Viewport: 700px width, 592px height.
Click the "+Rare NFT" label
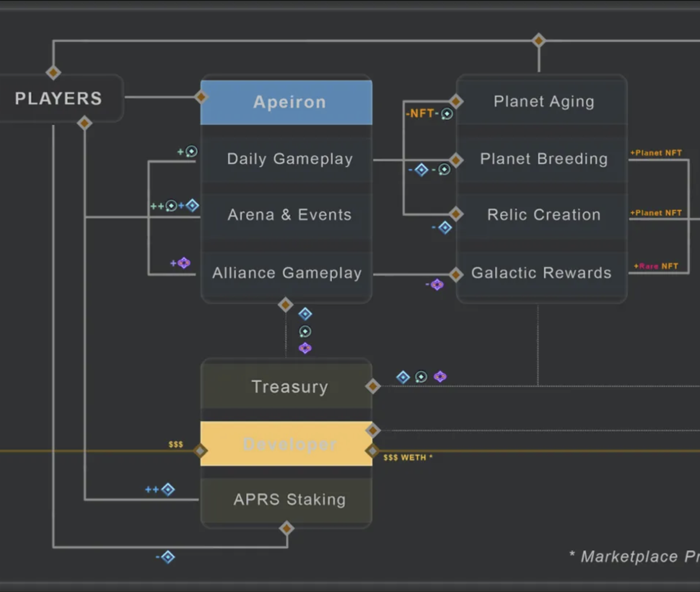656,266
